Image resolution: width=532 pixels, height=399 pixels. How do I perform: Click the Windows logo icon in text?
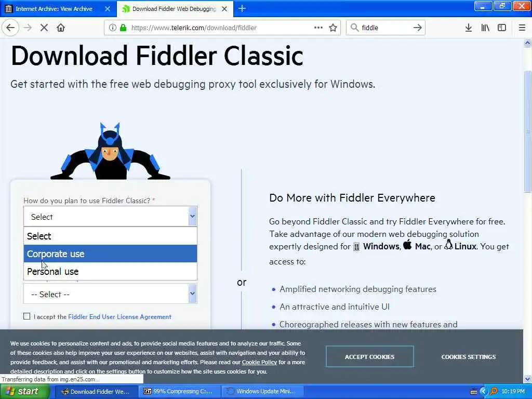point(356,247)
